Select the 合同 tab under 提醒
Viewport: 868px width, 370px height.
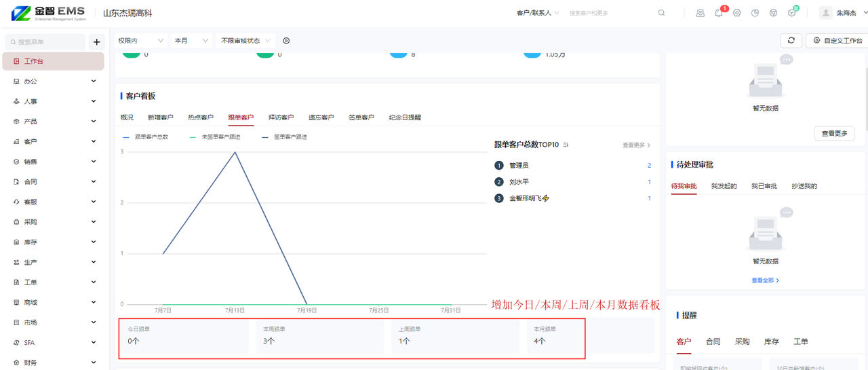[x=713, y=341]
